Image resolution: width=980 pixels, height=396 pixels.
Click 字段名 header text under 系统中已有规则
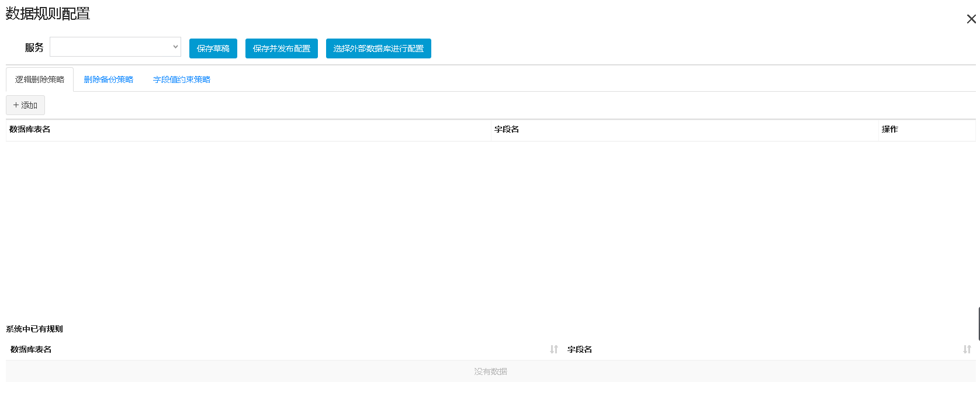pos(580,349)
